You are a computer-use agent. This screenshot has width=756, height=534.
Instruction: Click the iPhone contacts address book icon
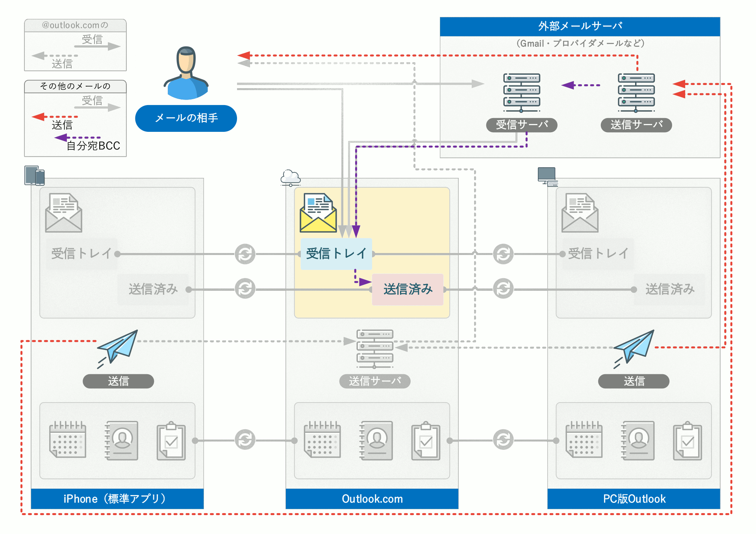point(121,440)
